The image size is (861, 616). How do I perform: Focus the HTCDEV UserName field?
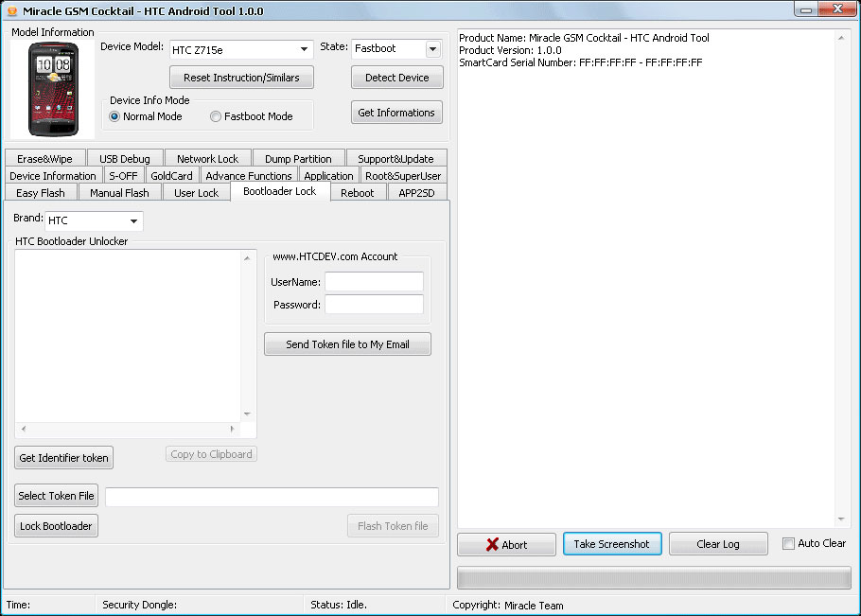click(374, 282)
